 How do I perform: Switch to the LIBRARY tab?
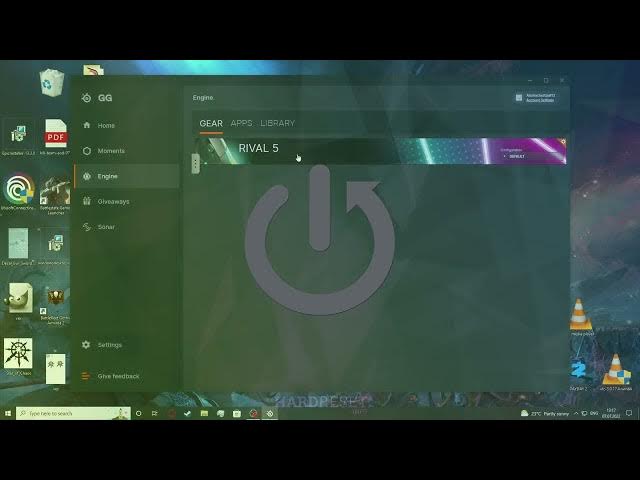(278, 123)
